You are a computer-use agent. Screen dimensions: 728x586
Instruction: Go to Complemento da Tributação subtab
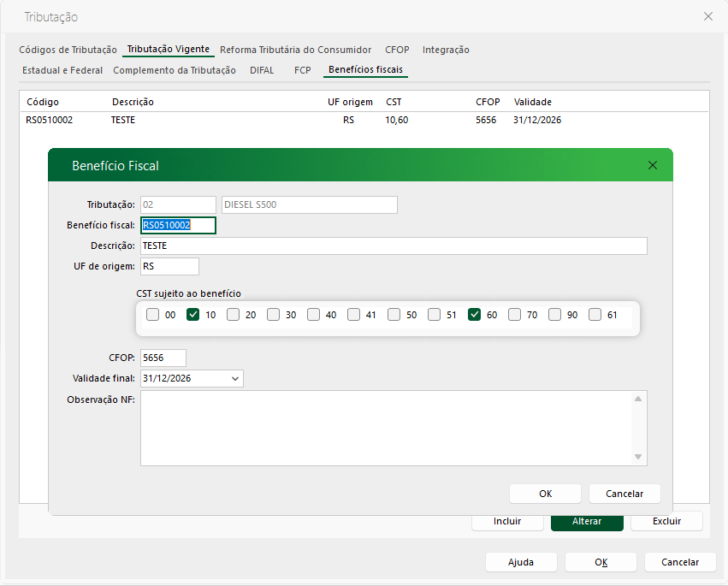tap(175, 70)
